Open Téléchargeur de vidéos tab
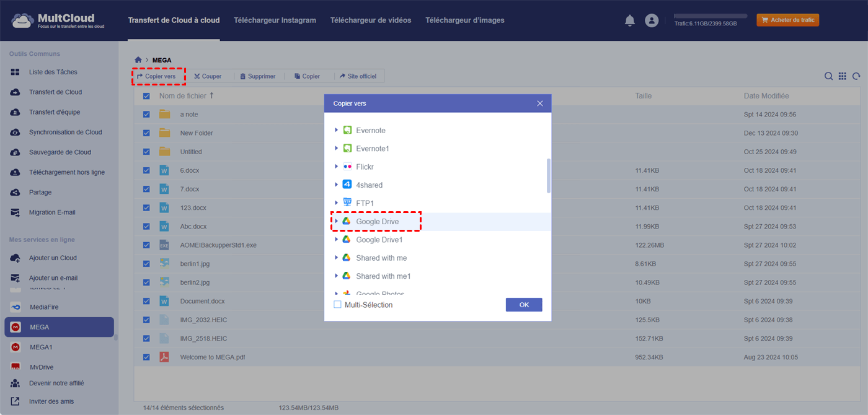This screenshot has height=415, width=868. coord(371,20)
